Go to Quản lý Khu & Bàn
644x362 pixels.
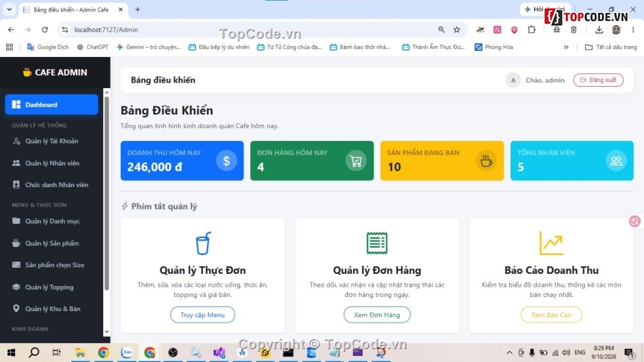(52, 308)
